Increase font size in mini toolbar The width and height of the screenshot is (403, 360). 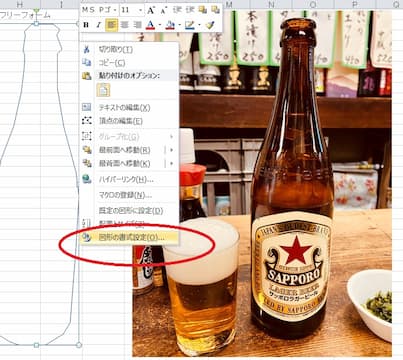point(151,10)
